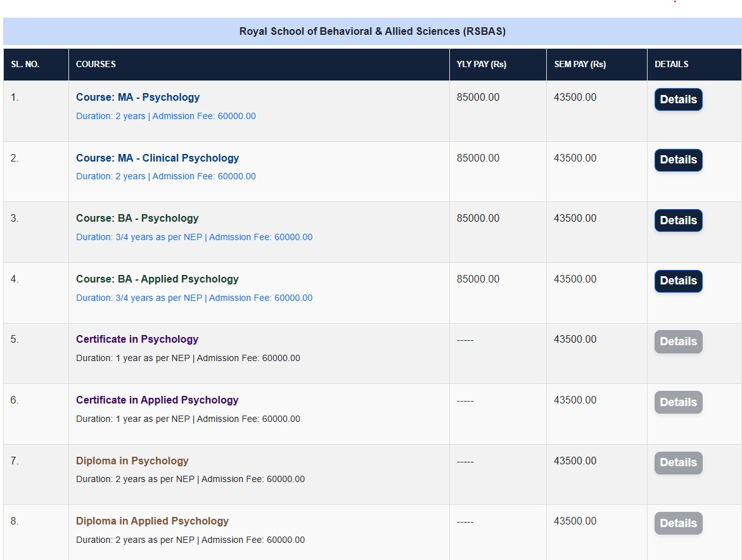Click the Course: MA - Psychology title
Screen dimensions: 742x560
click(x=138, y=98)
